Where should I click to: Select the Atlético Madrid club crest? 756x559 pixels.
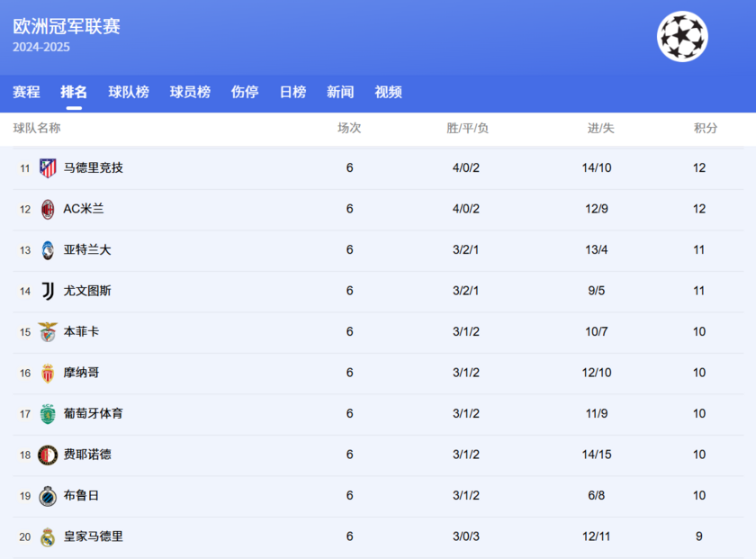tap(47, 167)
